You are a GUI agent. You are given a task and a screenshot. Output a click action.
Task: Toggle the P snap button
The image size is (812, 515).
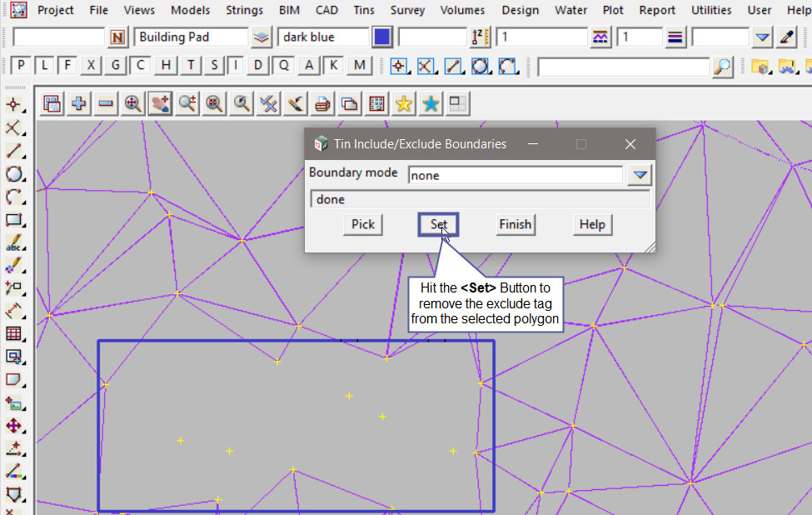click(x=21, y=65)
